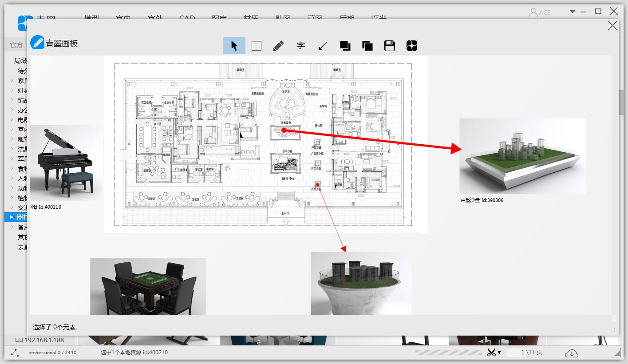Activate the 字 text tool
Viewport: 628px width, 364px height.
tap(301, 46)
